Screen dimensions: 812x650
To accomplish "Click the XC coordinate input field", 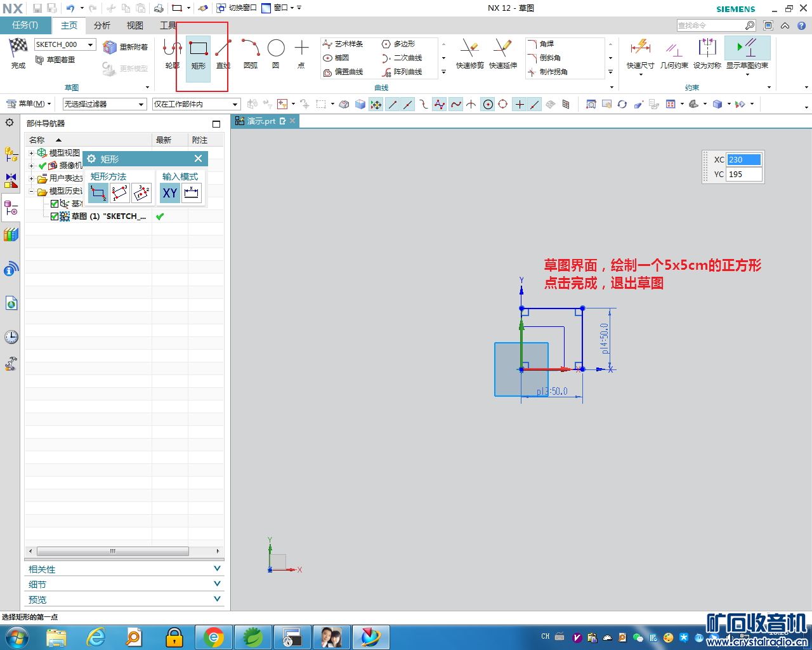I will [744, 160].
